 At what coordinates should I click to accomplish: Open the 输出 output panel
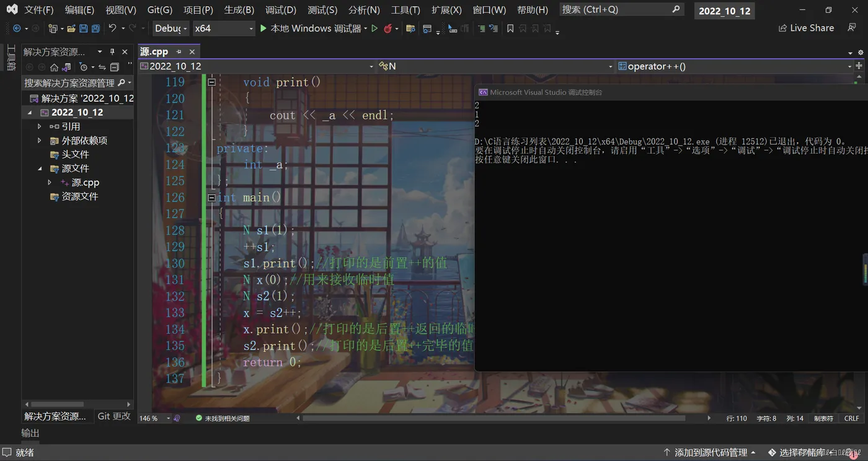pyautogui.click(x=30, y=433)
